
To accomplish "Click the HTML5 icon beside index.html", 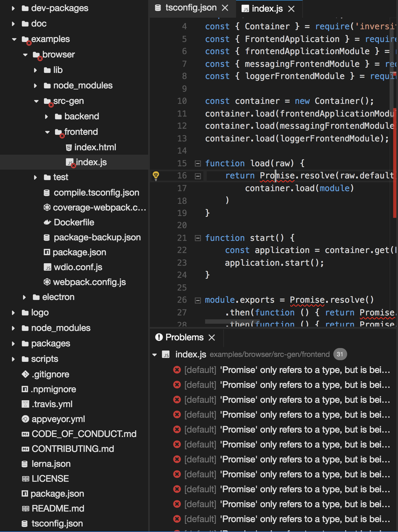I will [69, 148].
